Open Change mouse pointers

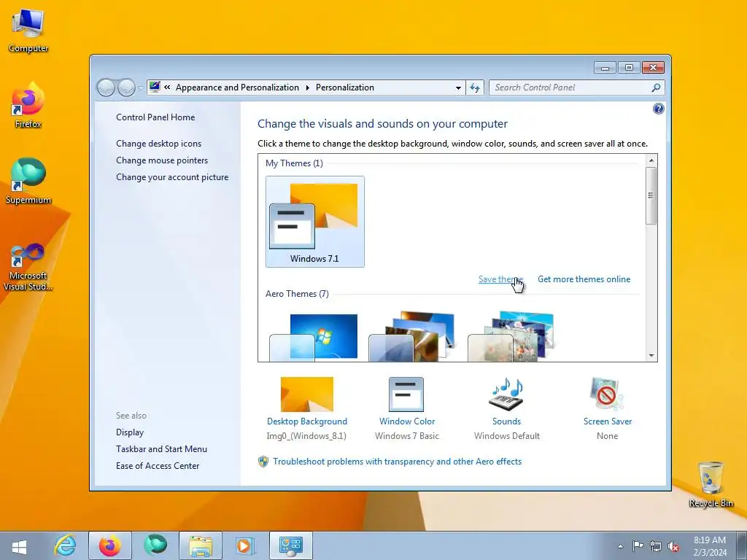tap(162, 160)
